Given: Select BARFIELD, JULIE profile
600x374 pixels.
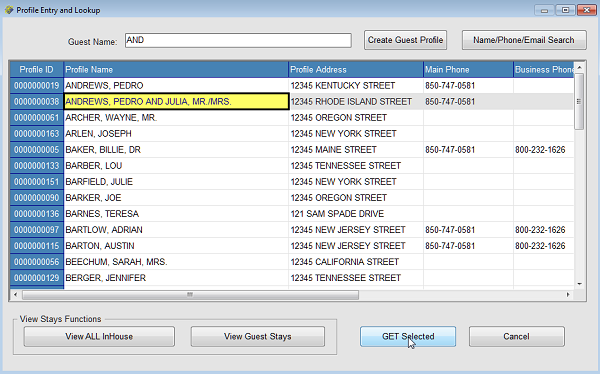Looking at the screenshot, I should pos(176,182).
